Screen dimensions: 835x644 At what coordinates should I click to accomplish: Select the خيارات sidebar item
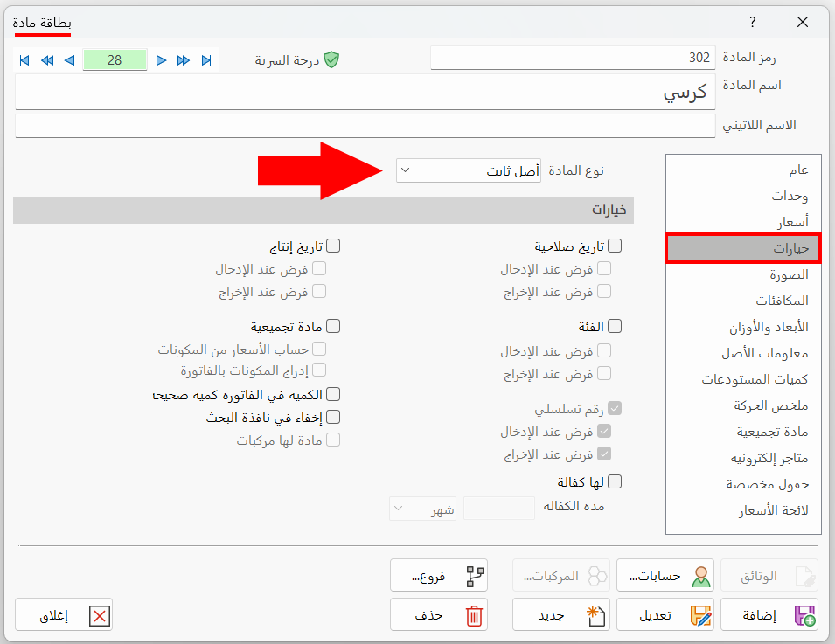pos(743,248)
